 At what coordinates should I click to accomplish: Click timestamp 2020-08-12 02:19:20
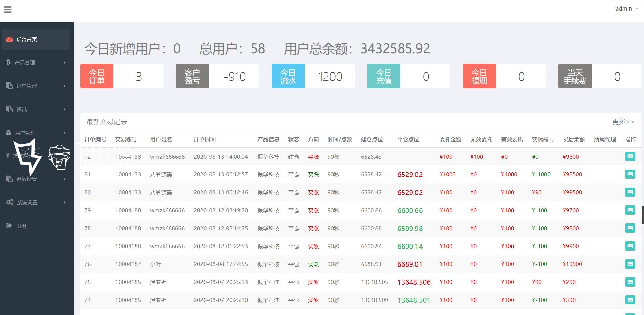221,210
